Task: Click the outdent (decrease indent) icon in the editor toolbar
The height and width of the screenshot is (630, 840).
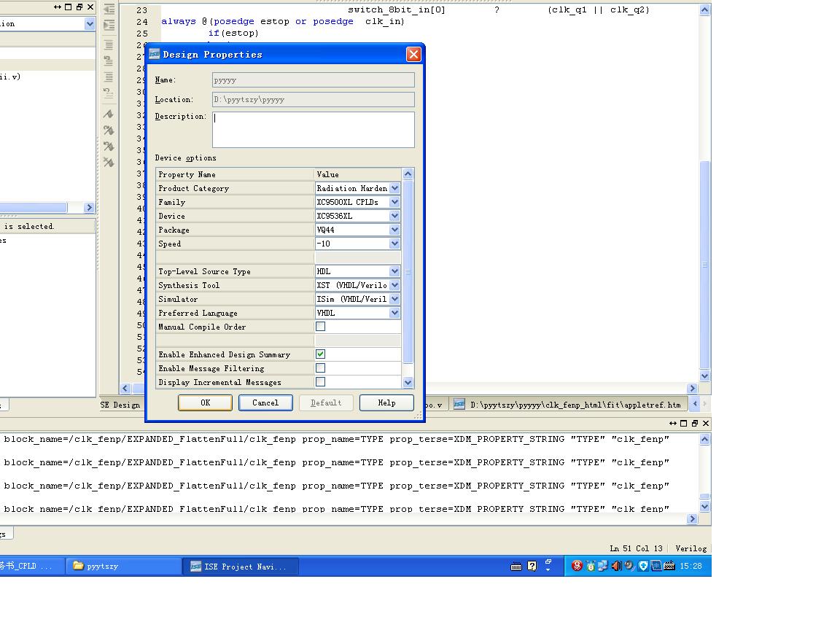Action: [x=109, y=9]
